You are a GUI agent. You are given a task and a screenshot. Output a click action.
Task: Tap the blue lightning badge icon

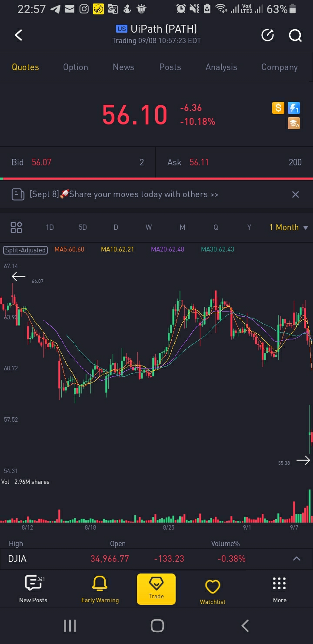point(294,108)
